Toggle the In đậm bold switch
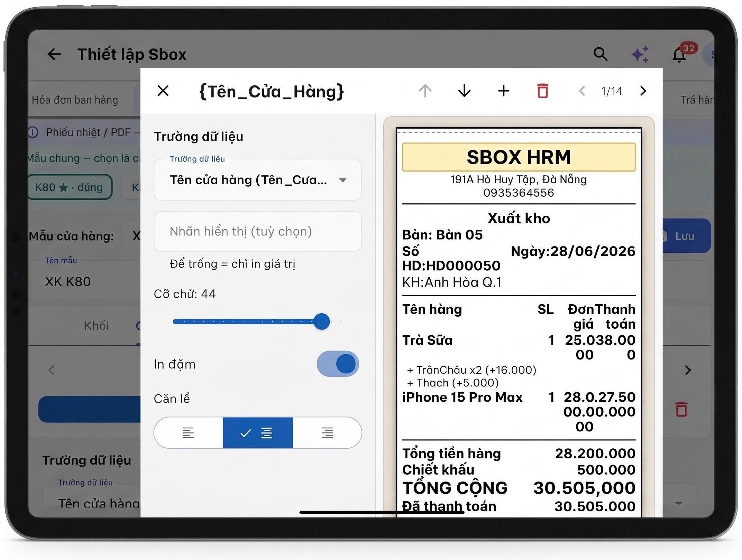Viewport: 742px width, 560px height. click(338, 364)
